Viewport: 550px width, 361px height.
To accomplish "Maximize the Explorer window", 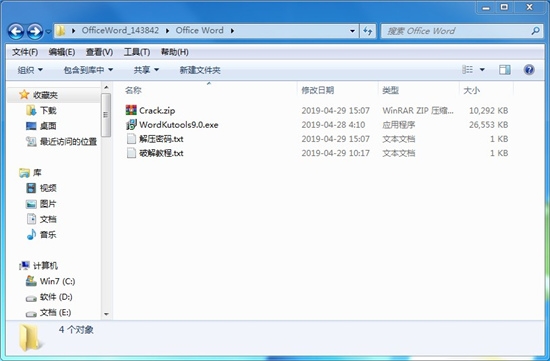I will coord(504,7).
